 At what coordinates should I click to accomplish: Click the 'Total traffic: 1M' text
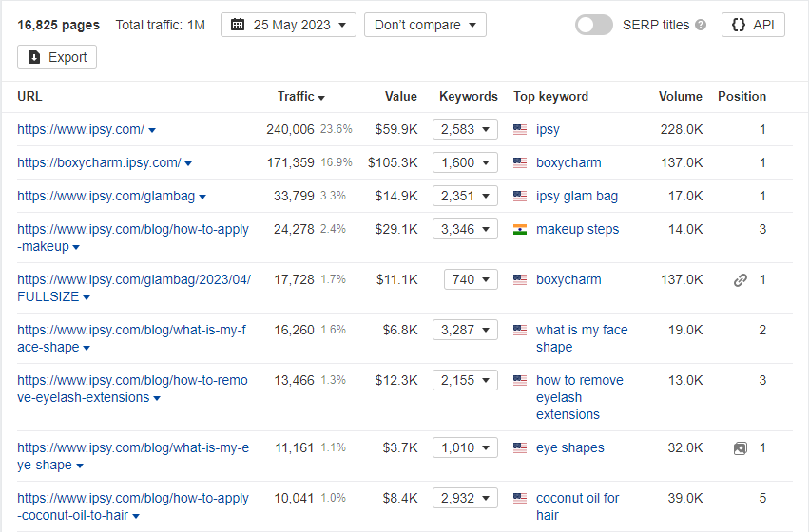coord(161,25)
